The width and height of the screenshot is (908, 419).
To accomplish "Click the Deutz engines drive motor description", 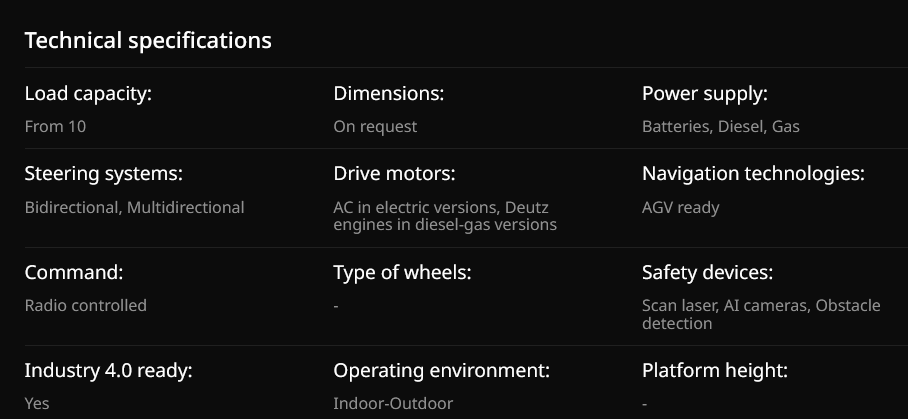I will point(445,216).
